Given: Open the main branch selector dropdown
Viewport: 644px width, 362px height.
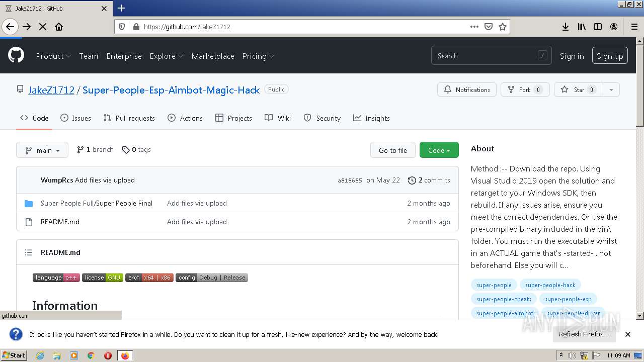Looking at the screenshot, I should [42, 150].
